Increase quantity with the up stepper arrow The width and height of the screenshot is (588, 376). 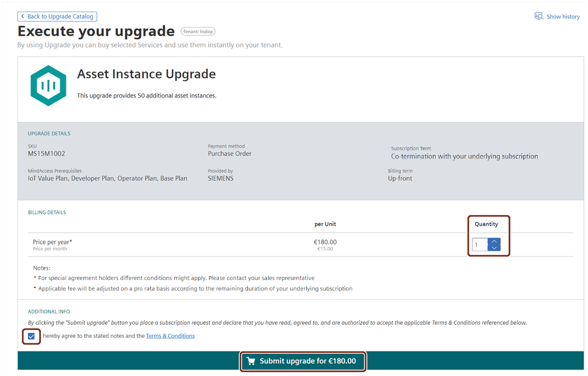point(494,241)
